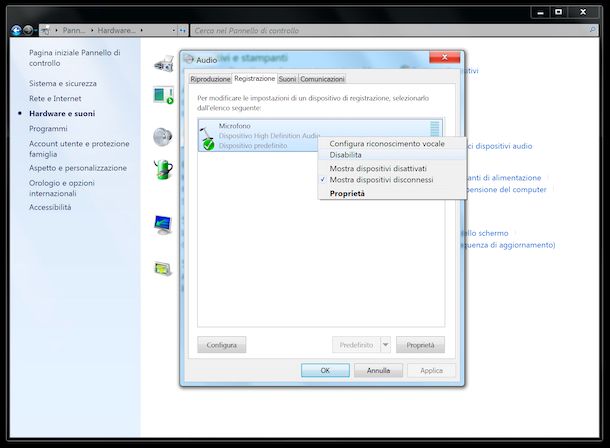This screenshot has width=610, height=448.
Task: Click the bottom category icon below Display
Action: tap(163, 269)
